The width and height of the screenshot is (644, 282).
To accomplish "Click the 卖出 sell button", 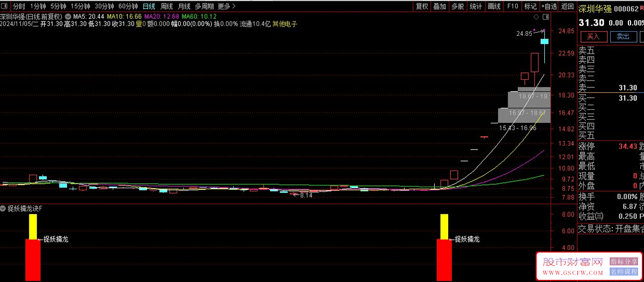I will 623,36.
